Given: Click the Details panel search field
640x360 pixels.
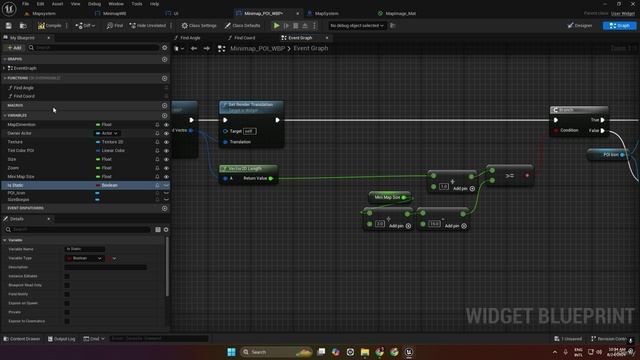Looking at the screenshot, I should [x=78, y=230].
